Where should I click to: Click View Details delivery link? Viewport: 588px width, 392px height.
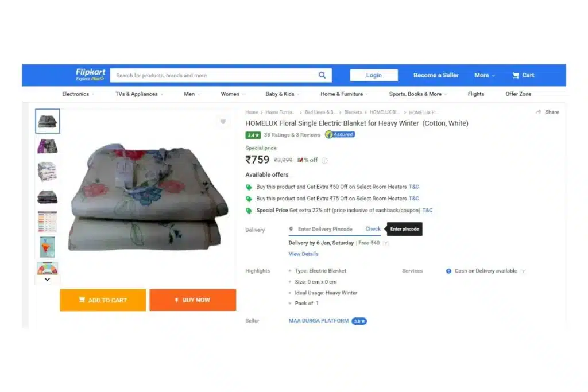[303, 254]
